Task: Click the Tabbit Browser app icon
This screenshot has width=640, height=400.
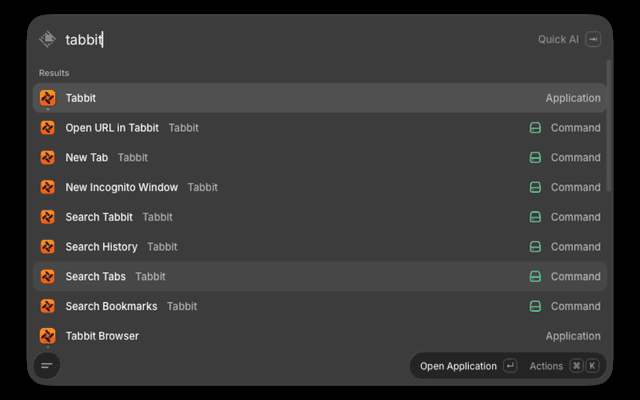Action: (48, 336)
